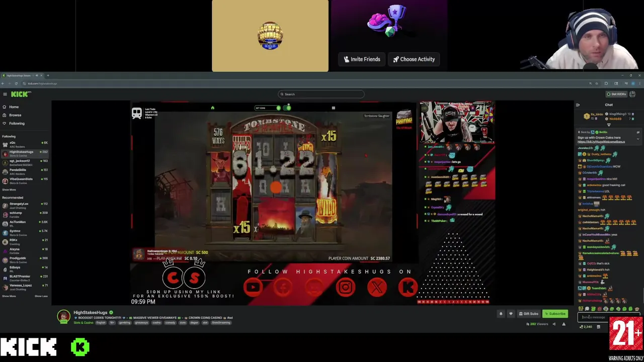Open BLASTPremier recommended channel
The image size is (644, 362).
point(25,277)
